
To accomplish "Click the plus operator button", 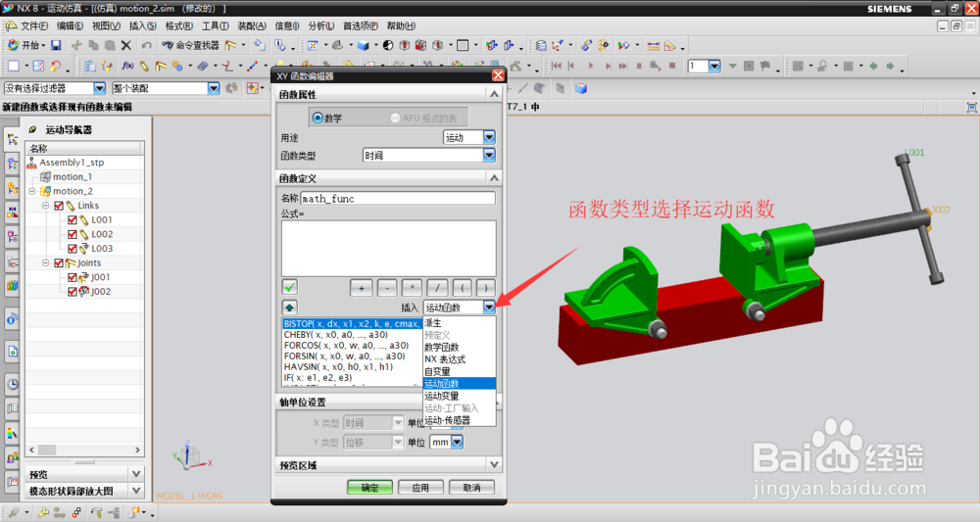I will pos(362,288).
